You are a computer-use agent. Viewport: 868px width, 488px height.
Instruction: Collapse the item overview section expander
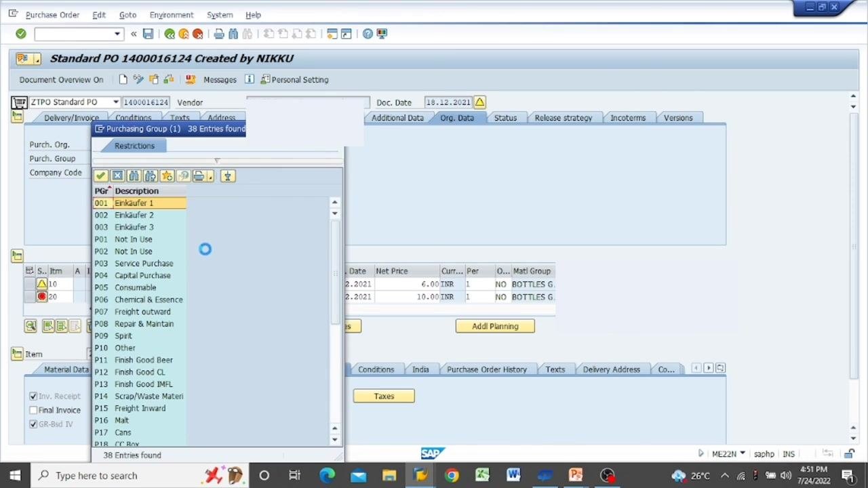[17, 256]
